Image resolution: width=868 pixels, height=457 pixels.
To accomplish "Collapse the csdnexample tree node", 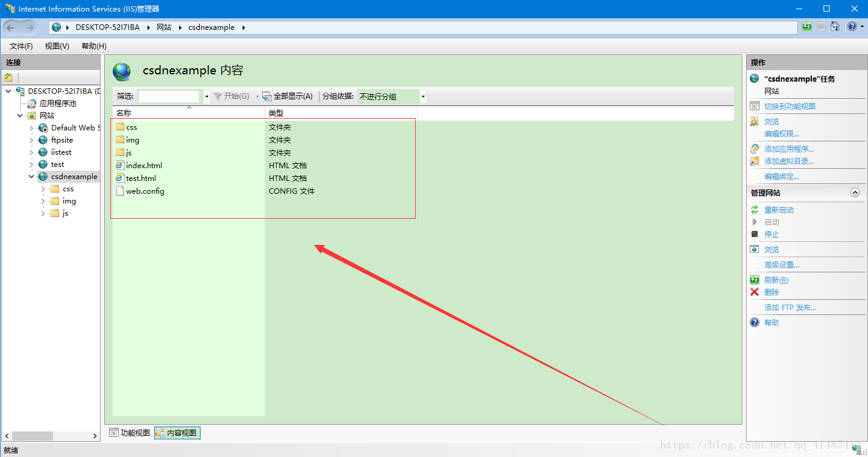I will pos(31,177).
